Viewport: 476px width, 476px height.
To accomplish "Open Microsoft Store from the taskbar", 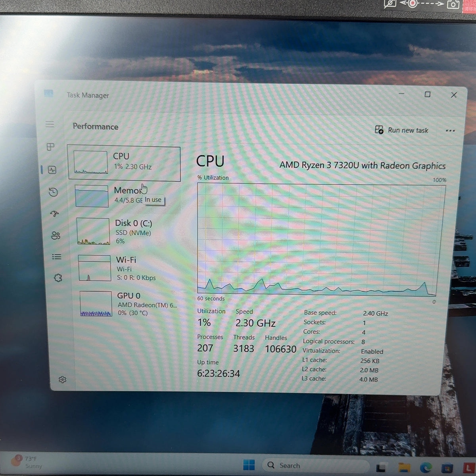I will point(447,468).
